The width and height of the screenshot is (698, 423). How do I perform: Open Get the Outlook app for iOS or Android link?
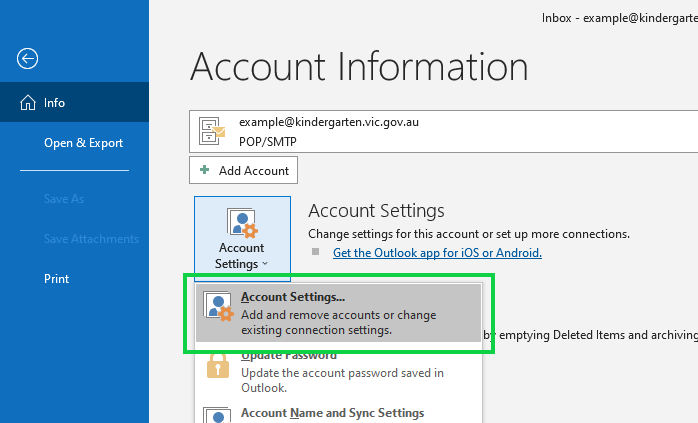437,253
